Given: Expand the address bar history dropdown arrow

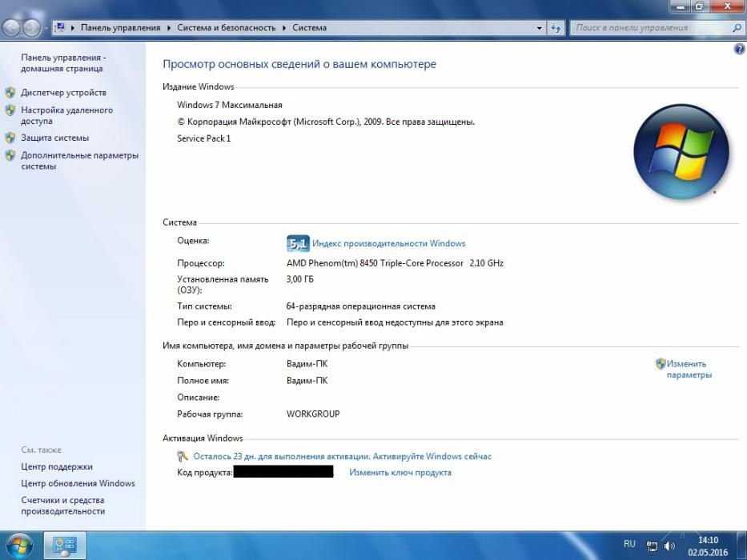Looking at the screenshot, I should point(540,28).
